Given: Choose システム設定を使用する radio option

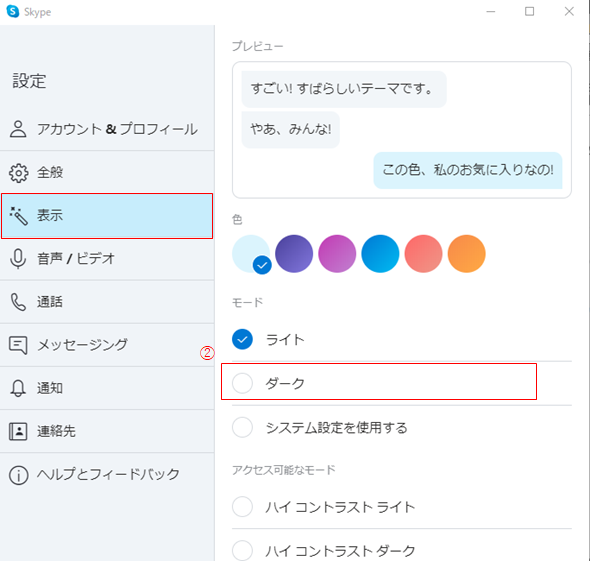Looking at the screenshot, I should 242,427.
